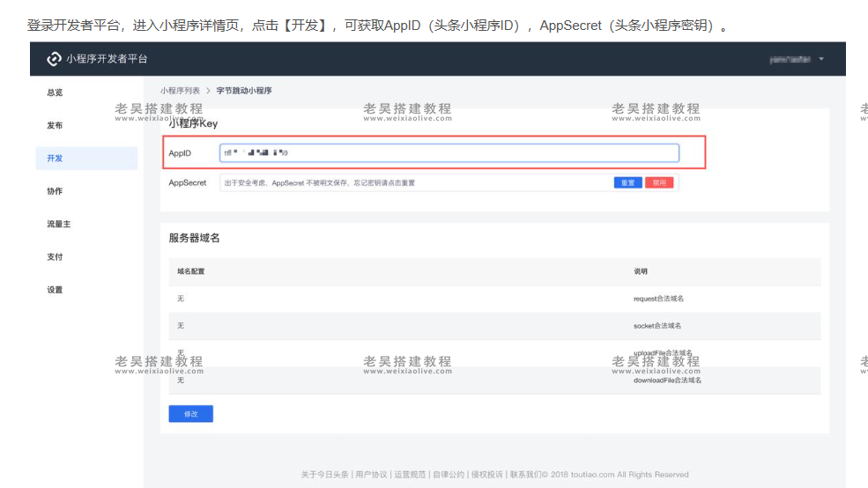Viewport: 868px width, 488px height.
Task: Select the 开发 sidebar menu
Action: click(x=86, y=159)
